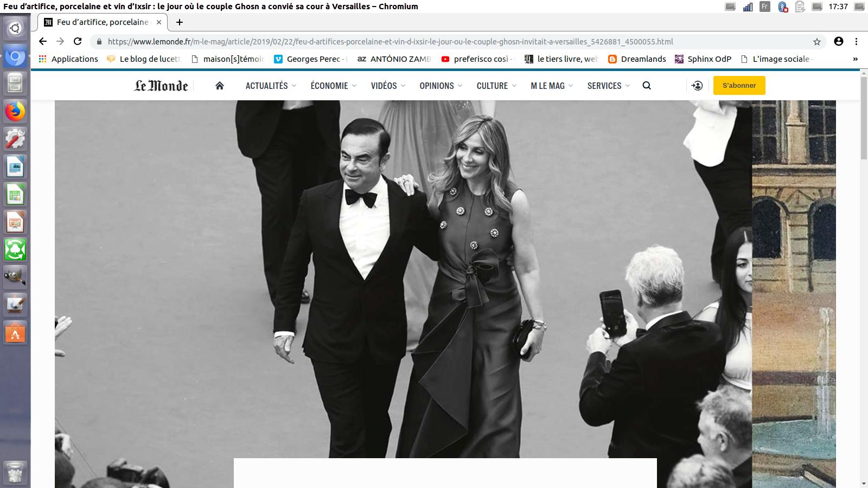Image resolution: width=868 pixels, height=488 pixels.
Task: Go back using the browser back arrow
Action: point(43,42)
